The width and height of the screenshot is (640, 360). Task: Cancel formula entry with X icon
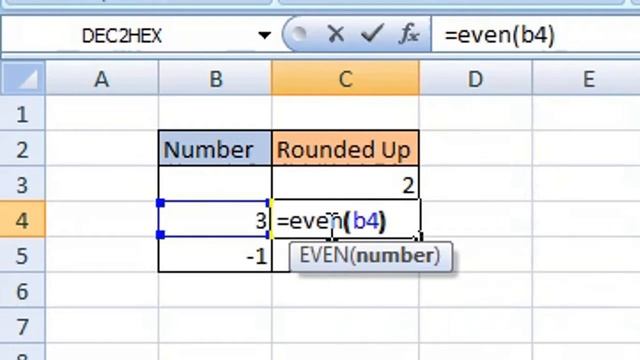[336, 34]
